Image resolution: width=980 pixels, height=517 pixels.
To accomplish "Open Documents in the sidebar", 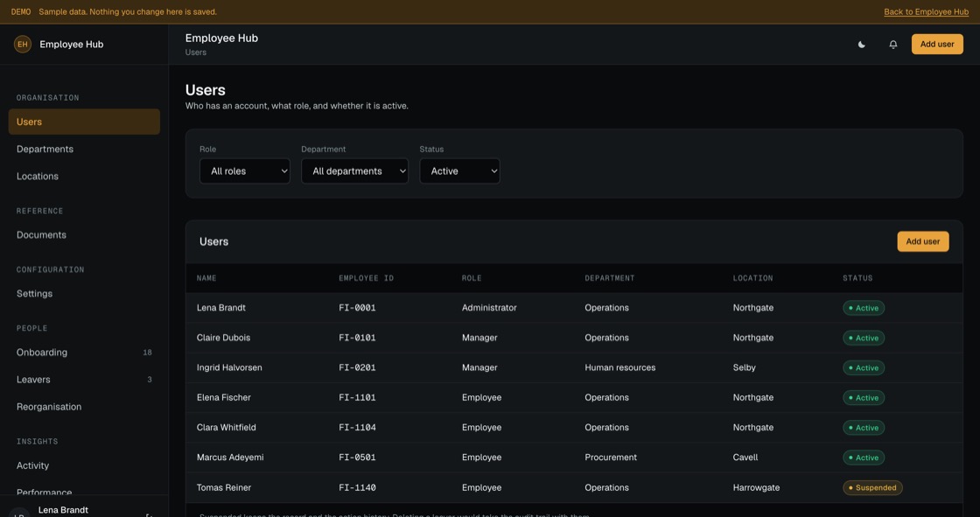I will tap(84, 235).
